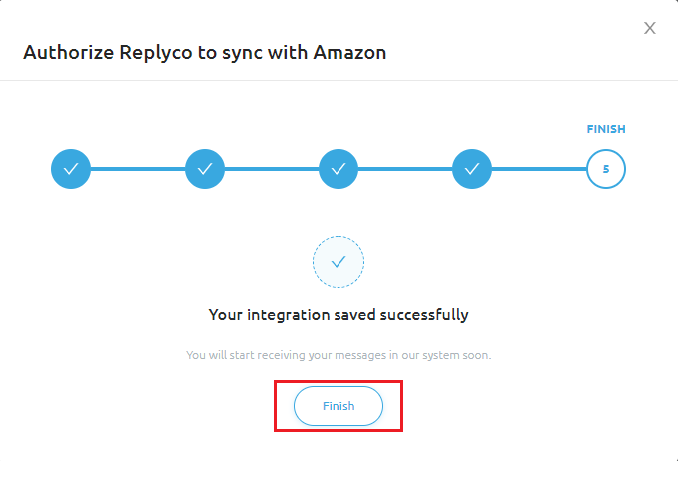This screenshot has height=479, width=678.
Task: Click 'Your integration saved successfully' heading
Action: coord(338,314)
